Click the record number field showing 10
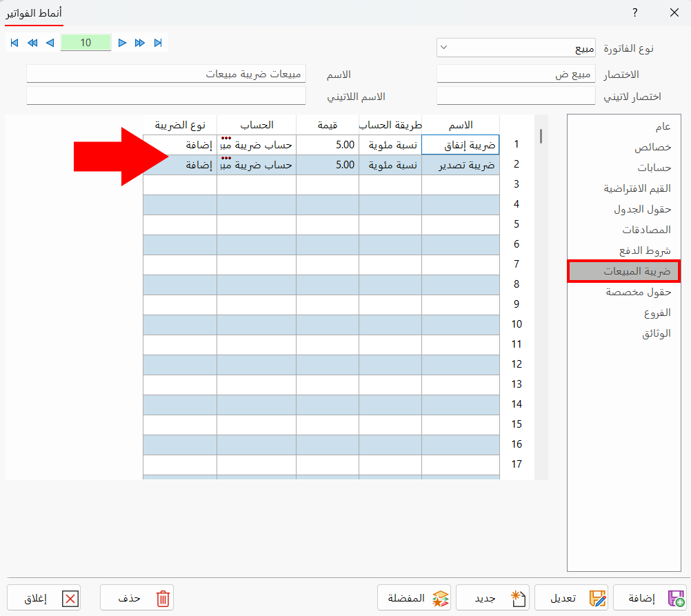 pos(86,43)
